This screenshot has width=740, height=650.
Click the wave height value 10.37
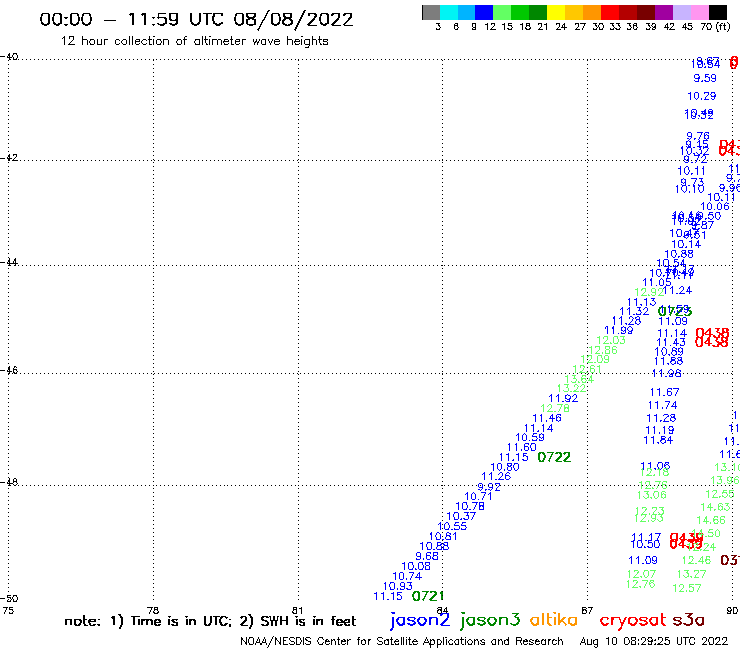coord(461,516)
